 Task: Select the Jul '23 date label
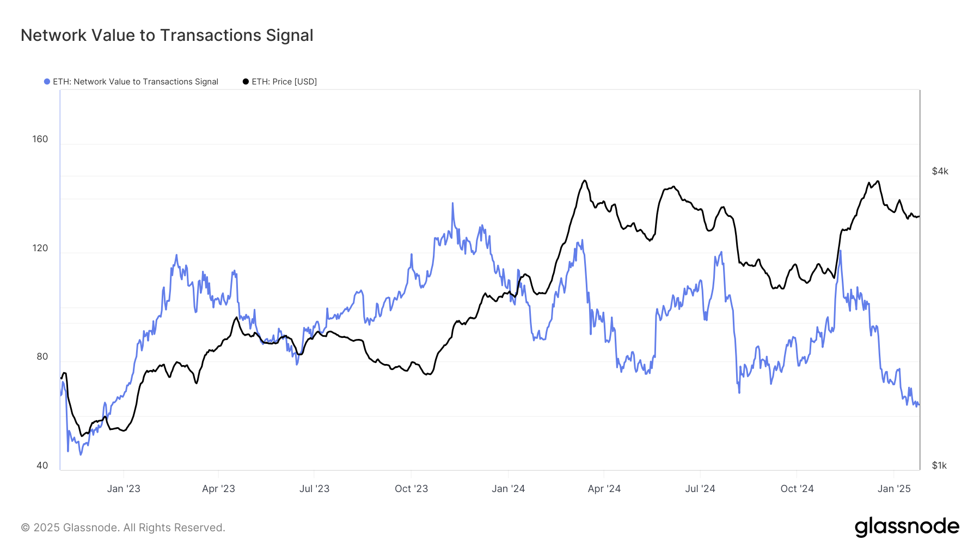[314, 489]
